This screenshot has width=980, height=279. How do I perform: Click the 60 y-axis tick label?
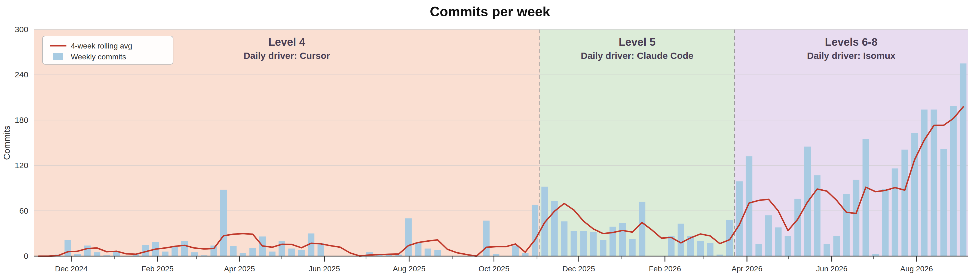click(24, 211)
